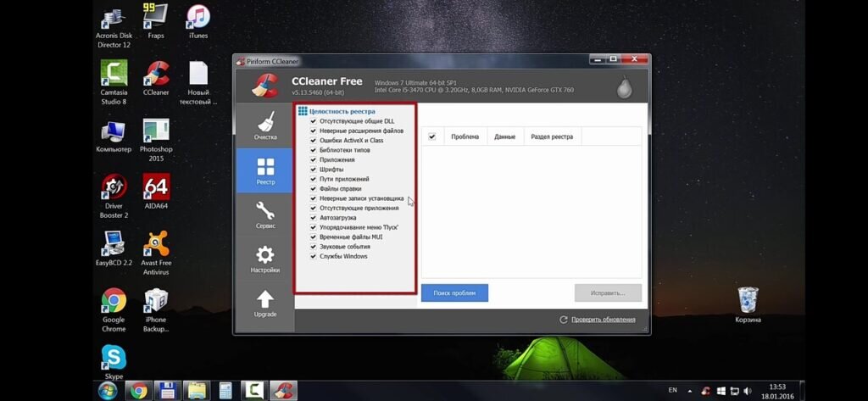Open the Очистка cleaner section
The height and width of the screenshot is (401, 868).
[265, 125]
